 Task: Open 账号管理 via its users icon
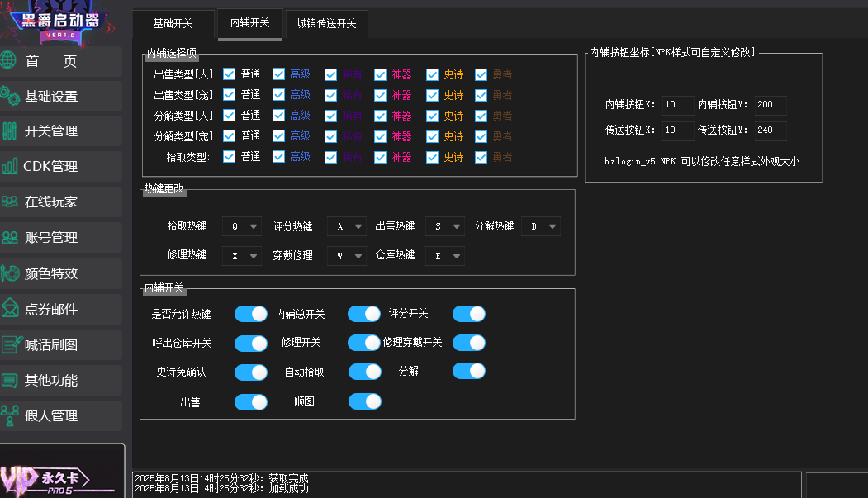[x=10, y=238]
